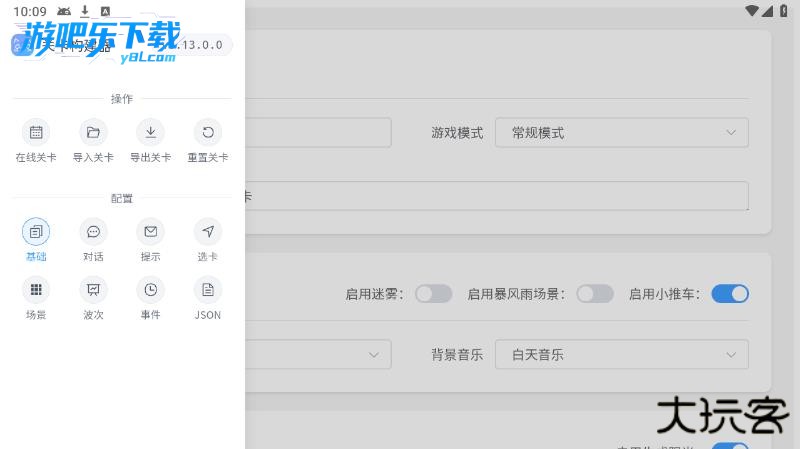Click 重置关卡 reset level icon
Screen dimensions: 800x449
208,133
